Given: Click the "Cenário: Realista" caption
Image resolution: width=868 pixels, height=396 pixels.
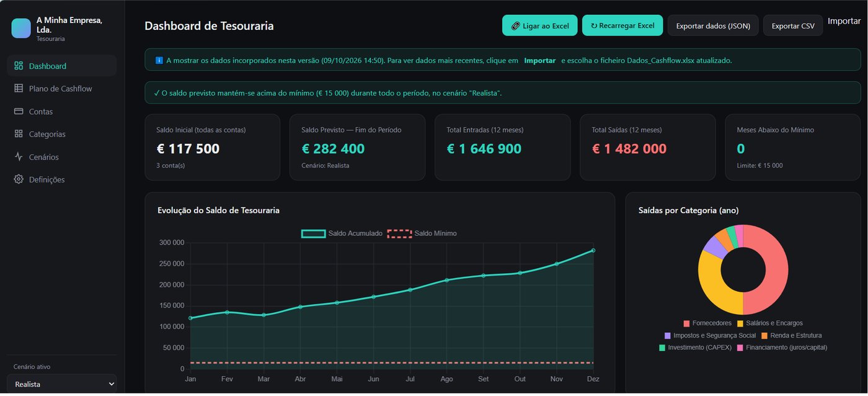Looking at the screenshot, I should 325,166.
